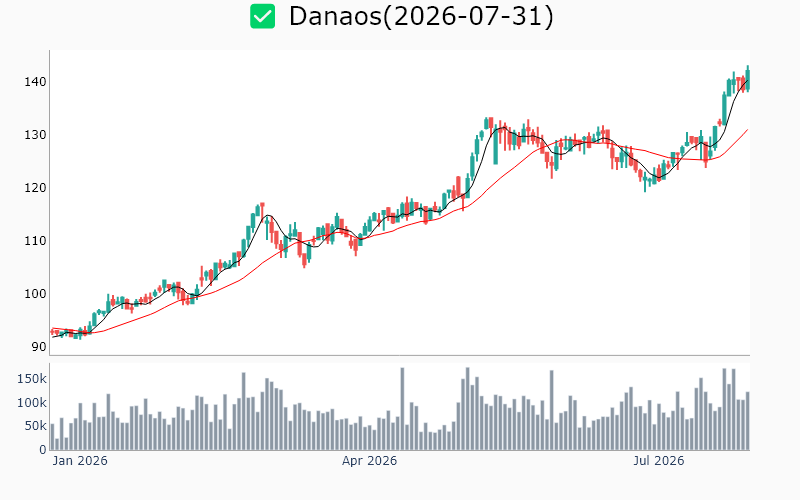The height and width of the screenshot is (500, 800).
Task: Click the 130 price axis label
Action: [x=35, y=135]
